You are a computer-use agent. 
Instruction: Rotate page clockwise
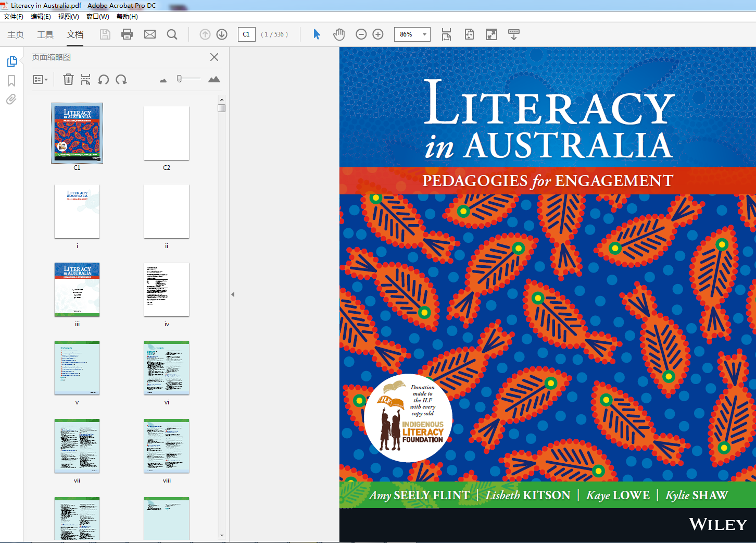coord(121,79)
